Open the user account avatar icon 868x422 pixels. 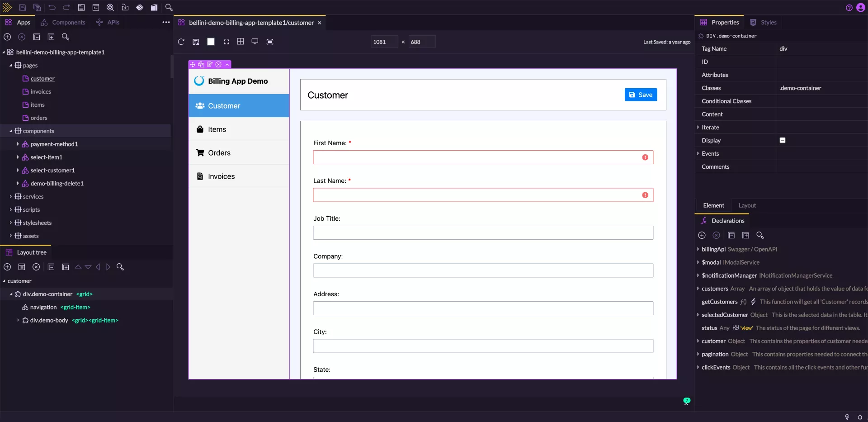[861, 7]
